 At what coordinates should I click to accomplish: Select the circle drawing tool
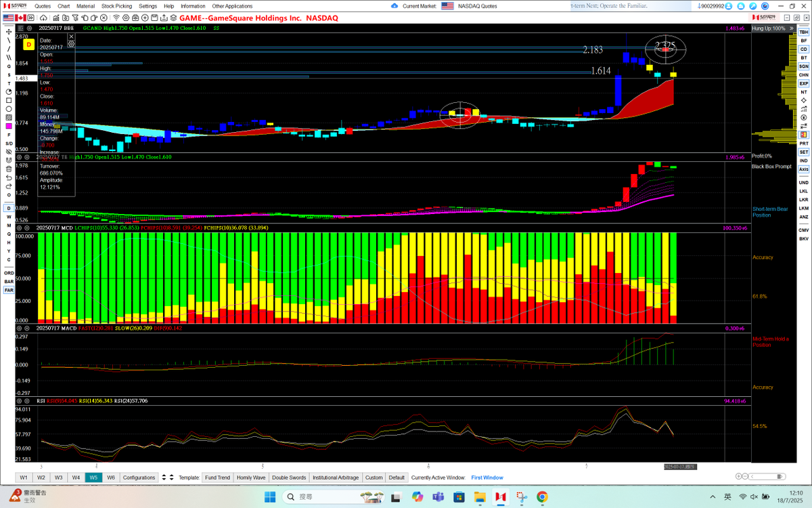coord(9,109)
